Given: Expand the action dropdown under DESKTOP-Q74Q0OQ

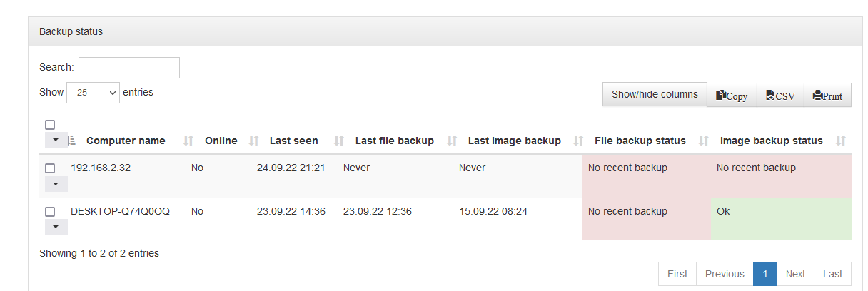Looking at the screenshot, I should [56, 227].
